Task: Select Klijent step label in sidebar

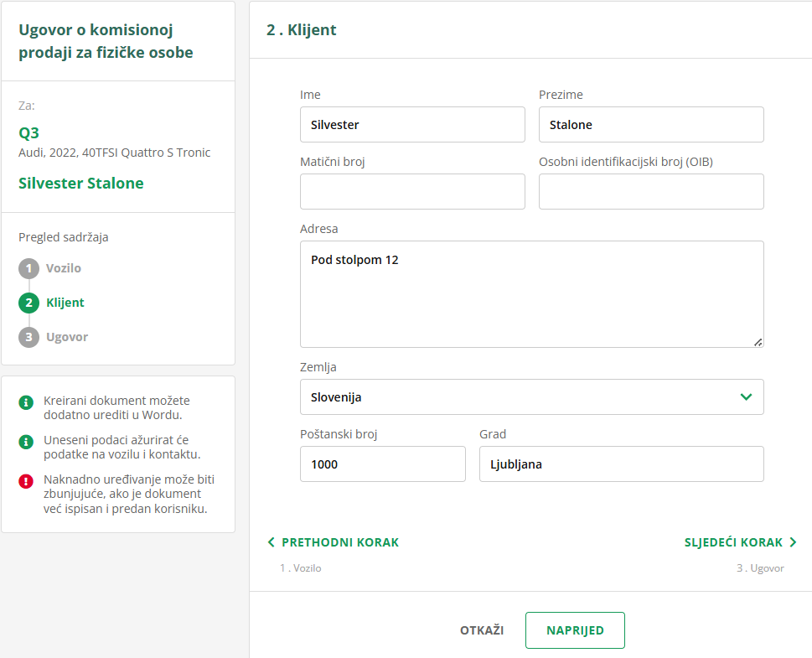Action: point(65,303)
